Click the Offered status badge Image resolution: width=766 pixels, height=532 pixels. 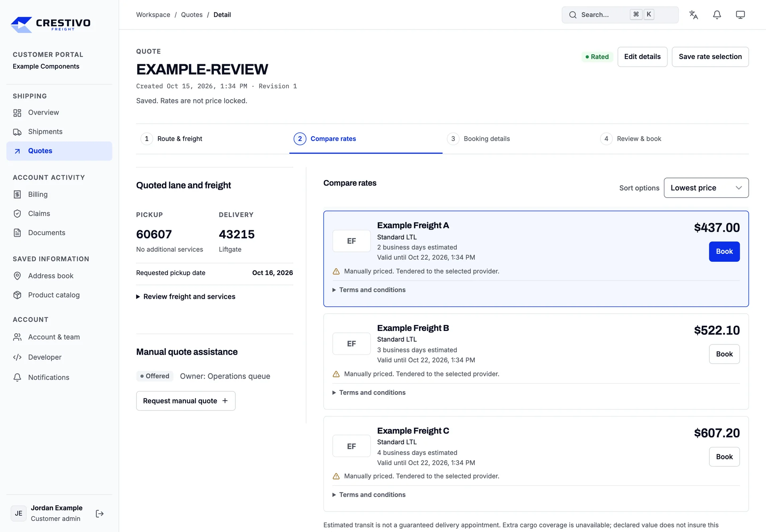click(x=155, y=376)
